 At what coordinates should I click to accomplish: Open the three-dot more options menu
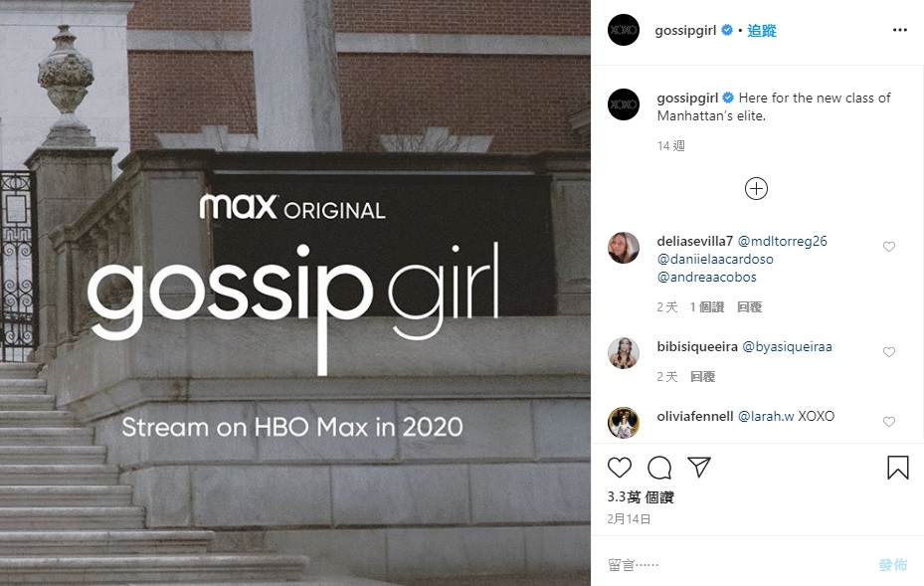point(900,30)
